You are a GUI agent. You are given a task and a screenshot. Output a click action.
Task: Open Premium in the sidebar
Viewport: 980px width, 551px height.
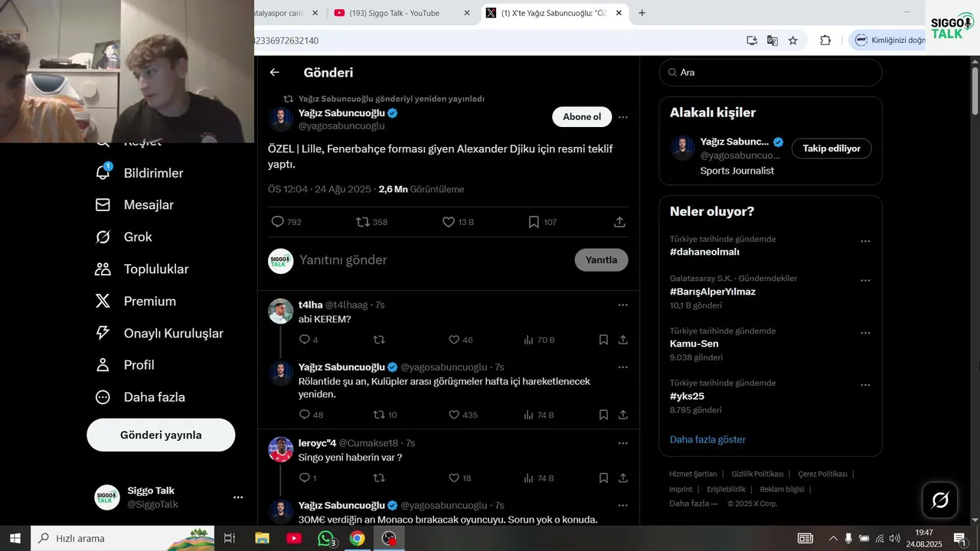pos(135,302)
